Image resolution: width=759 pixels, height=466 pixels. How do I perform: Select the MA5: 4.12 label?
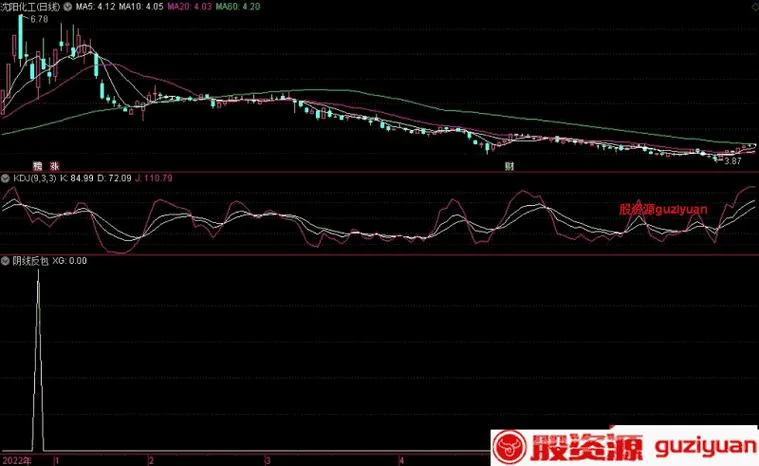[x=95, y=7]
